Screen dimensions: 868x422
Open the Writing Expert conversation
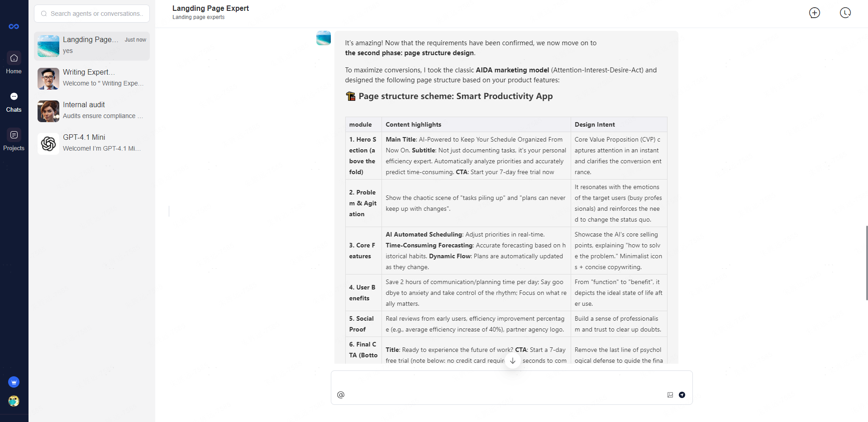click(x=92, y=78)
